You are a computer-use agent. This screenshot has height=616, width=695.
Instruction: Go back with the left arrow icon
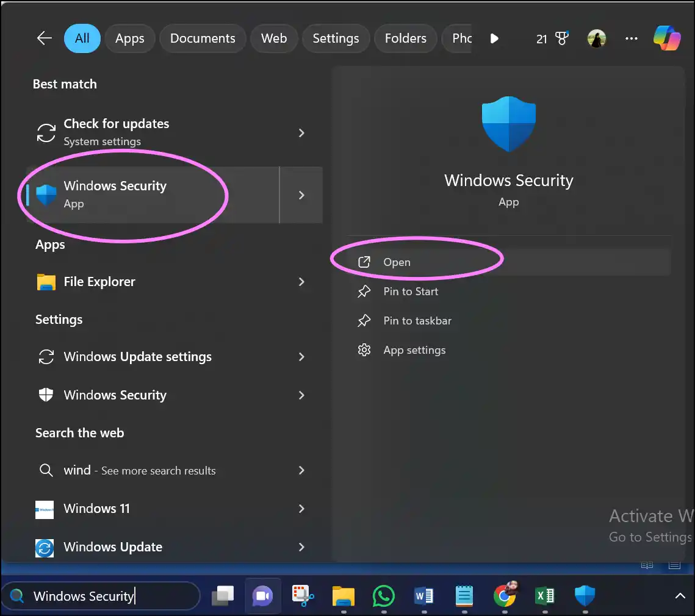pos(45,38)
